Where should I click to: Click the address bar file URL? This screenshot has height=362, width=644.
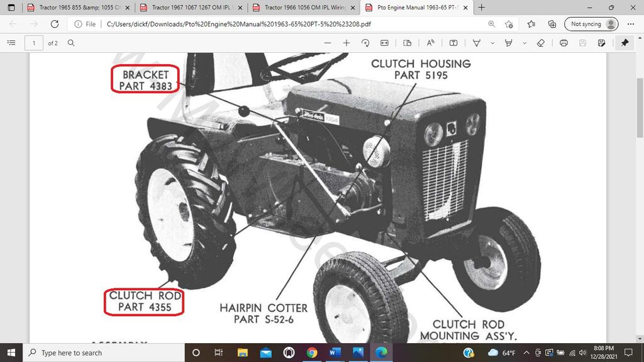(238, 24)
